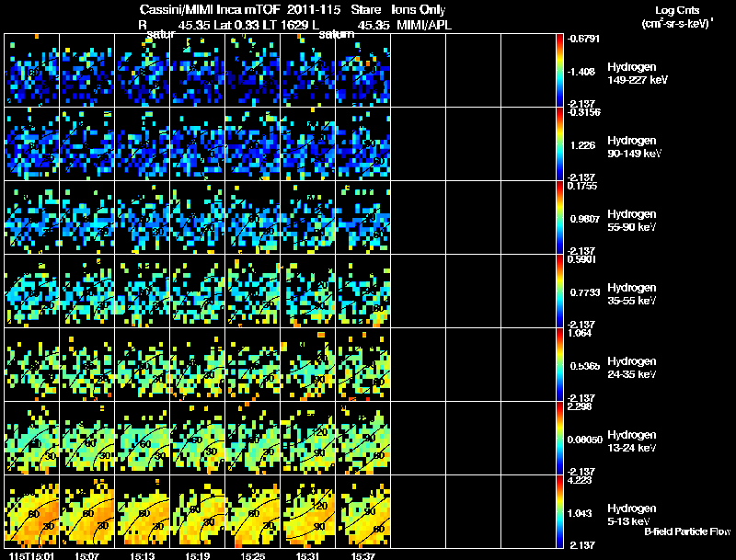Click the '0.08050' color scale value

(x=585, y=440)
